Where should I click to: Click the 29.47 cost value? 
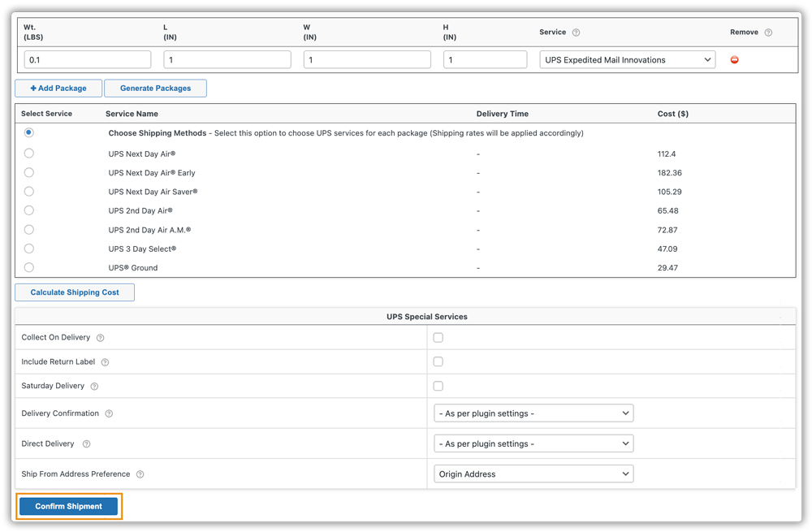pos(667,268)
